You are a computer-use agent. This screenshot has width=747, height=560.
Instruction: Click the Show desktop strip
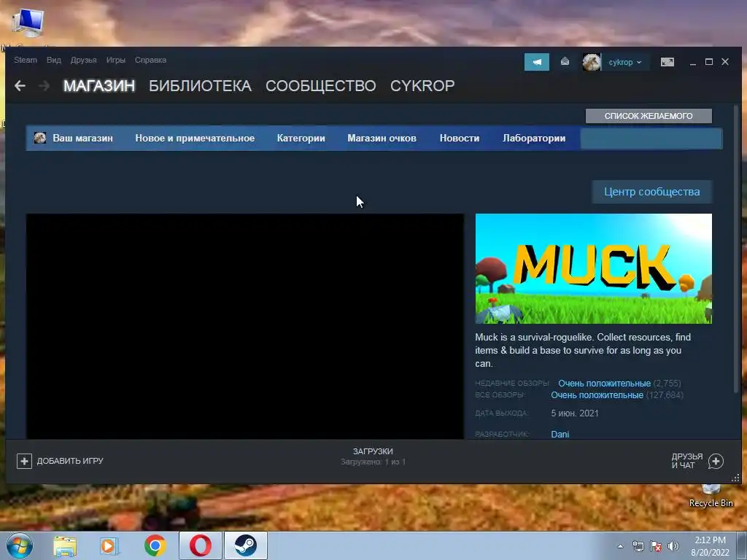pyautogui.click(x=742, y=545)
